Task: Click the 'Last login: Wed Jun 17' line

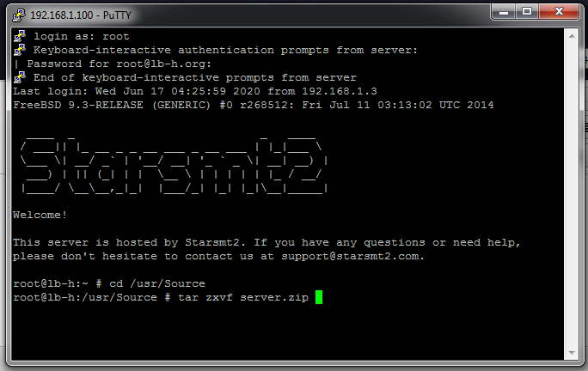Action: pyautogui.click(x=195, y=91)
